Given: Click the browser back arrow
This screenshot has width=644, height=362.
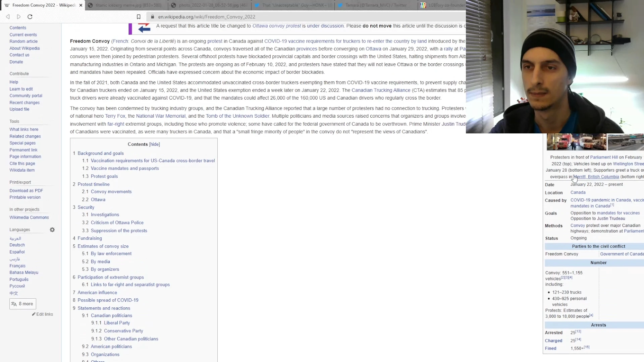Looking at the screenshot, I should pyautogui.click(x=8, y=17).
